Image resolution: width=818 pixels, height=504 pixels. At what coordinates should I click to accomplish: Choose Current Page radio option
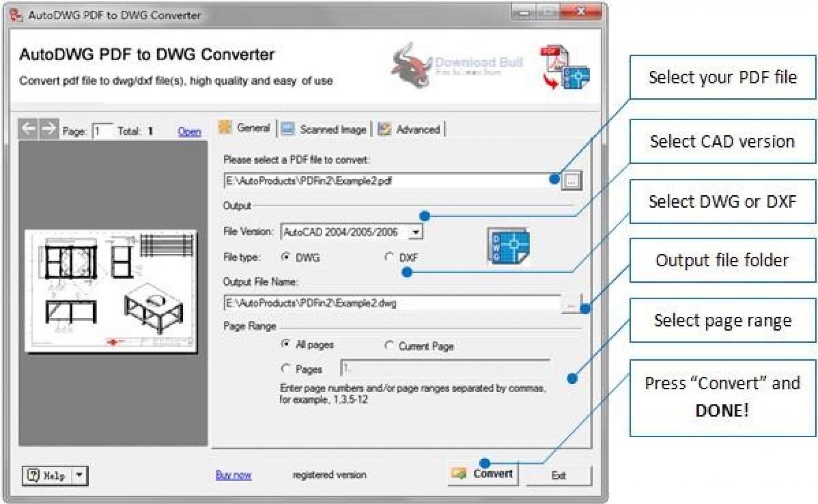click(389, 345)
